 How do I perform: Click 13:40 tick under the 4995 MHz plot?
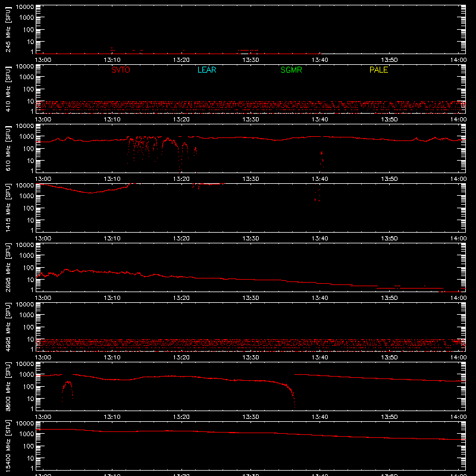pyautogui.click(x=320, y=358)
